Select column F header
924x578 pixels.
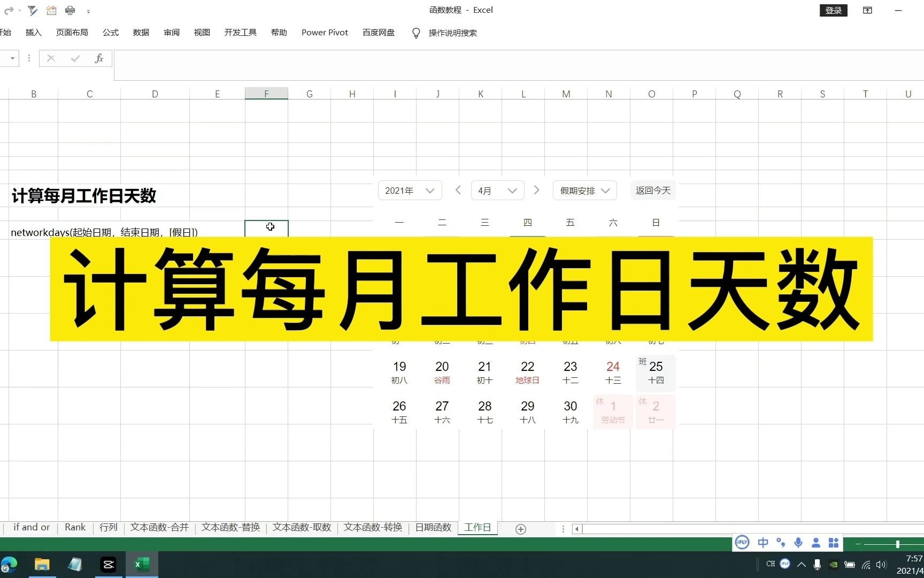point(266,94)
